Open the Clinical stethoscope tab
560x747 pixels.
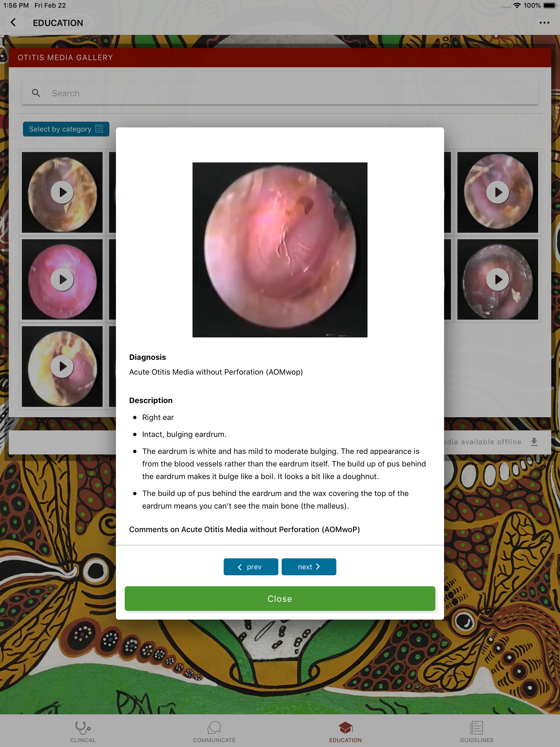(83, 728)
